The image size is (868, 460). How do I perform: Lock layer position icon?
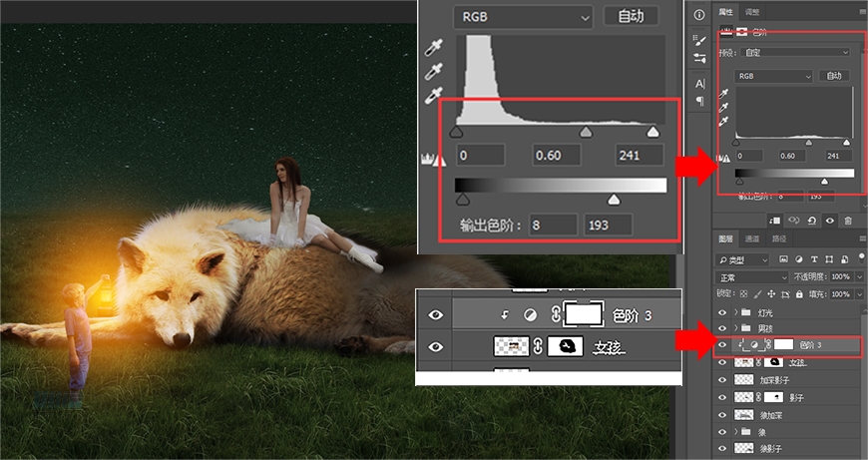771,294
